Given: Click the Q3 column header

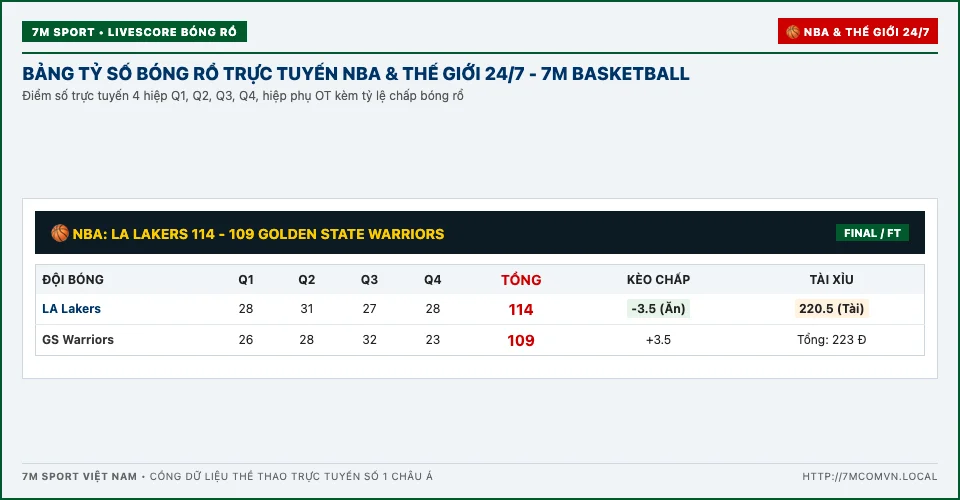Looking at the screenshot, I should point(369,280).
